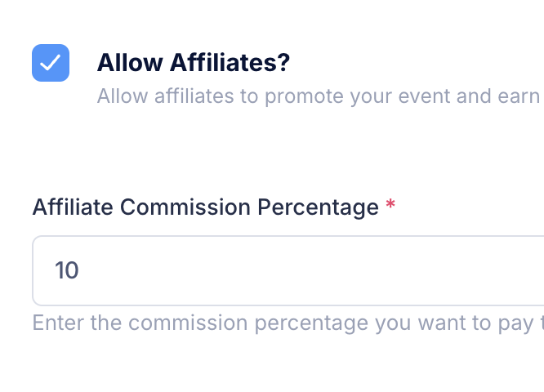Disable affiliates using the checked box

[51, 63]
